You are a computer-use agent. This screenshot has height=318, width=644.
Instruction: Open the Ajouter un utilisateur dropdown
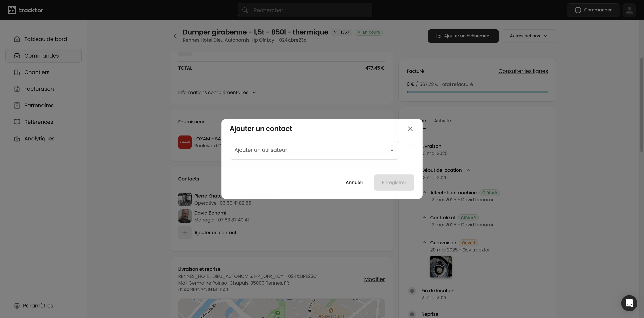click(314, 150)
